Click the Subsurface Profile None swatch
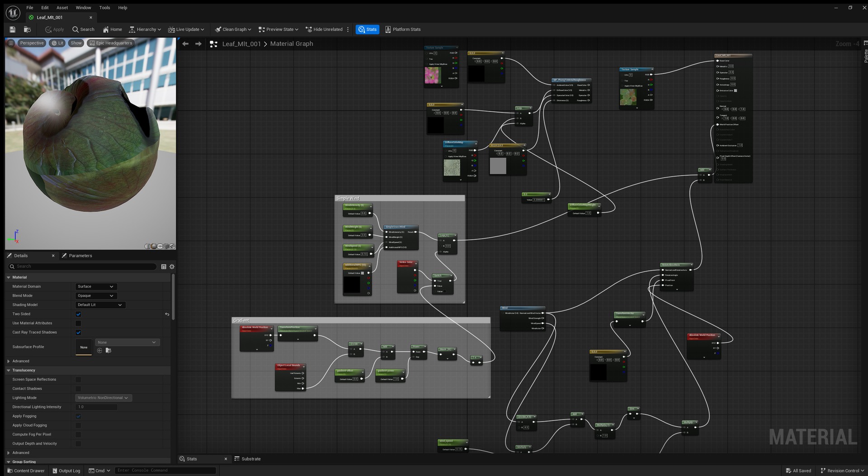The width and height of the screenshot is (868, 476). click(84, 347)
